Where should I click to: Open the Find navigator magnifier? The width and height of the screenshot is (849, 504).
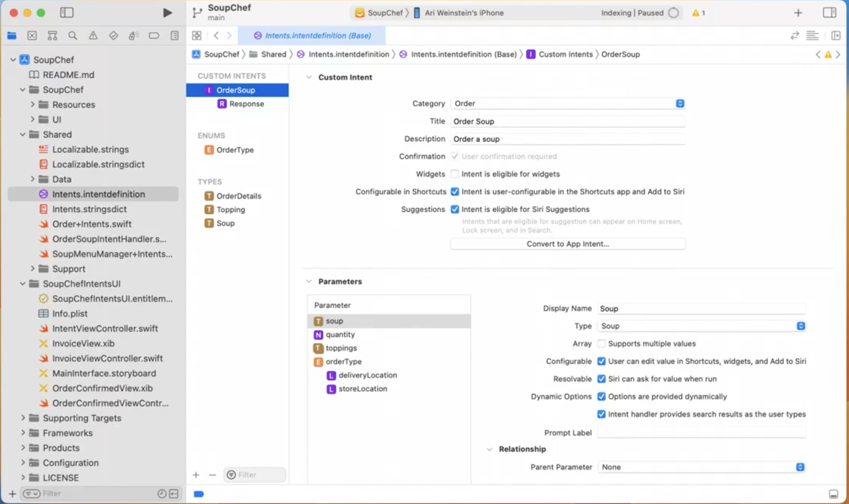coord(73,36)
